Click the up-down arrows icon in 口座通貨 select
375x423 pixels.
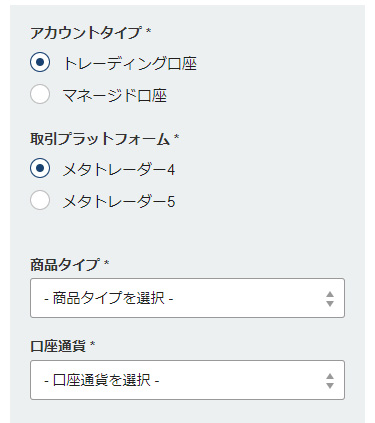click(x=330, y=381)
